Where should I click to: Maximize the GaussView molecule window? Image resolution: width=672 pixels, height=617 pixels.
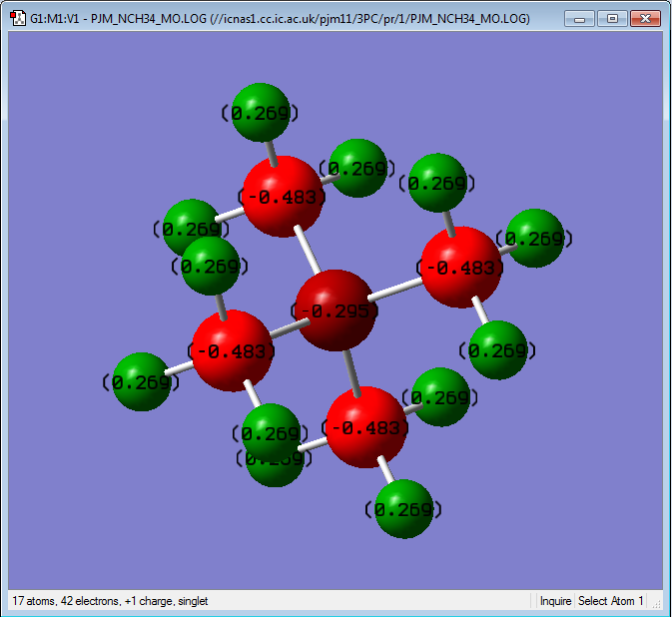point(612,18)
